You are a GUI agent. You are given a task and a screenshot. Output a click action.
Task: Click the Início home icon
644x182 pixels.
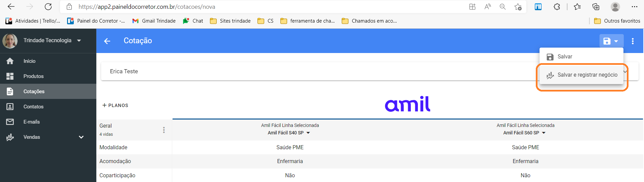pyautogui.click(x=10, y=61)
